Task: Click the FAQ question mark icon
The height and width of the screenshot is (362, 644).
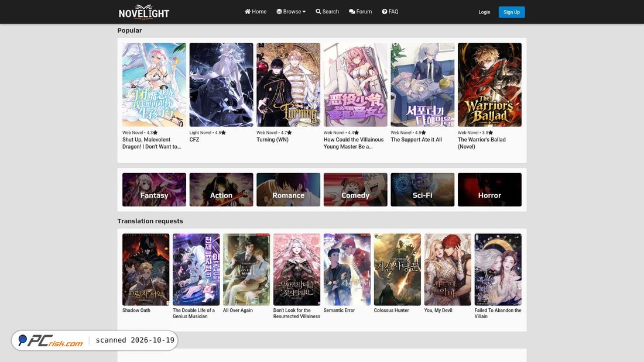Action: click(x=385, y=12)
